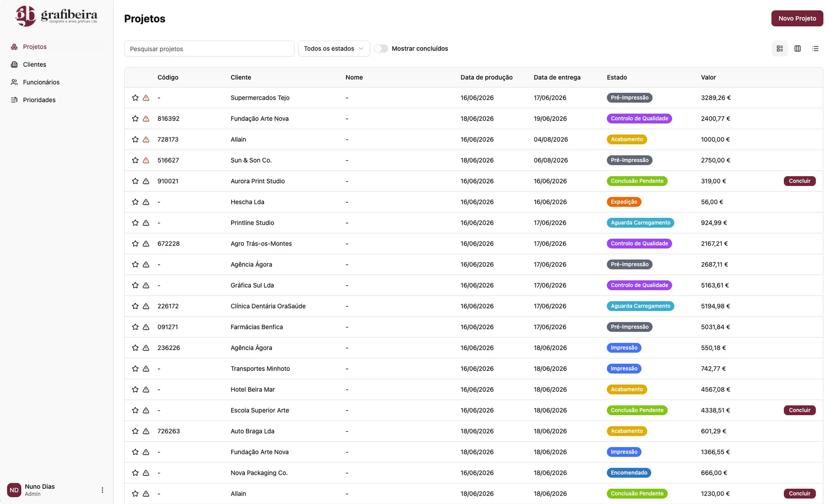This screenshot has width=834, height=504.
Task: Focus the Pesquisar projetos search field
Action: point(209,49)
